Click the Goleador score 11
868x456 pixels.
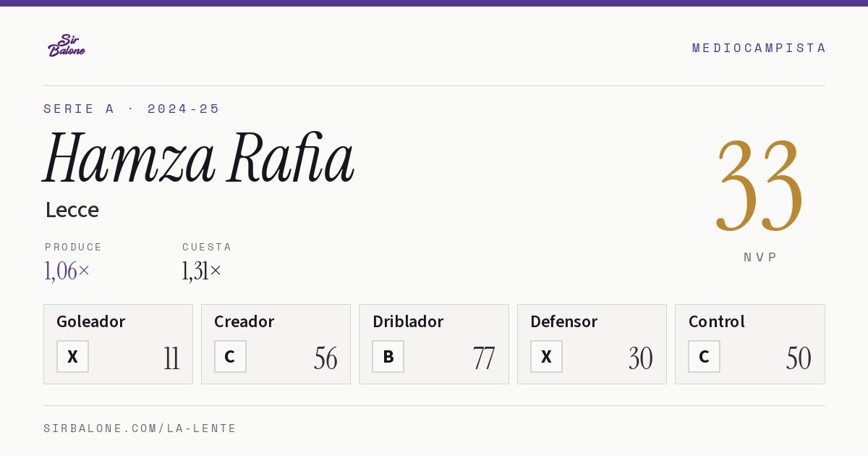tap(171, 358)
